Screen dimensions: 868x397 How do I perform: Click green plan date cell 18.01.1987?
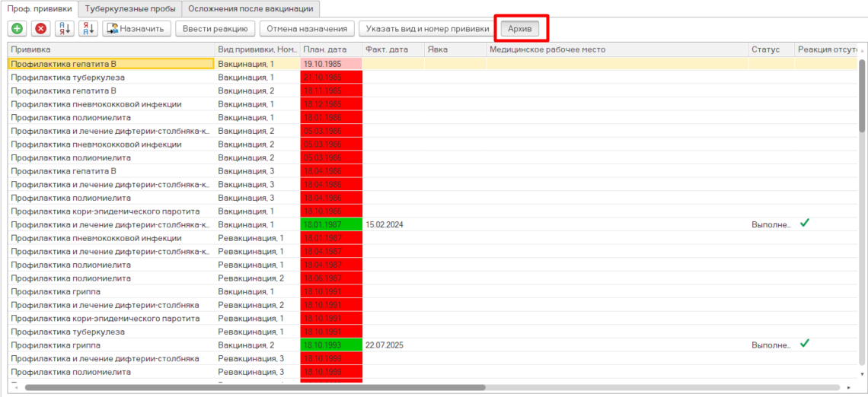(331, 225)
